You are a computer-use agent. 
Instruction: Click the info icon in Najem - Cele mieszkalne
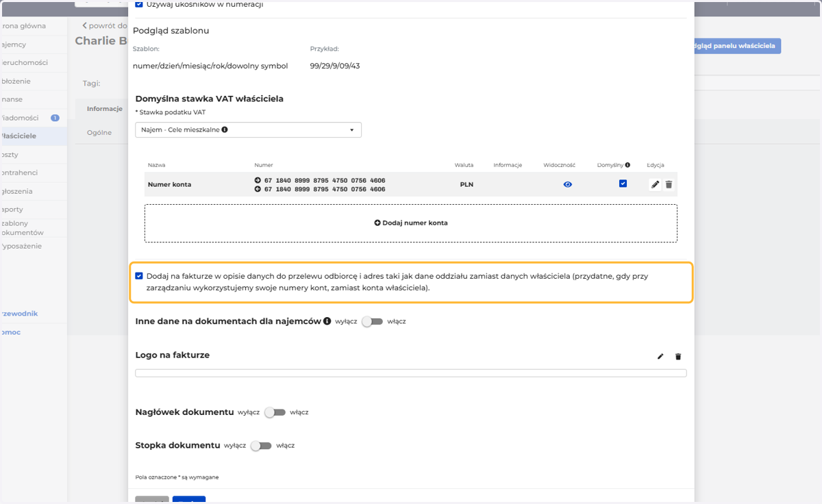(x=225, y=129)
